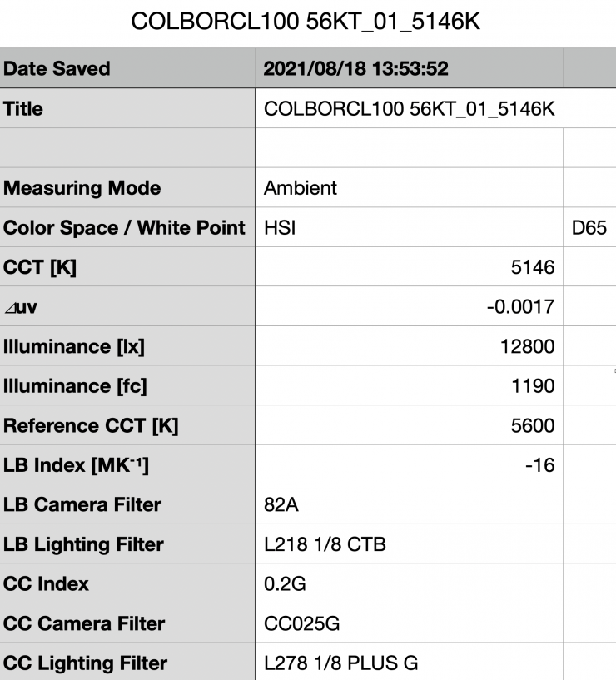This screenshot has width=616, height=680.
Task: Click the Illuminance lux value 12800
Action: pos(408,347)
